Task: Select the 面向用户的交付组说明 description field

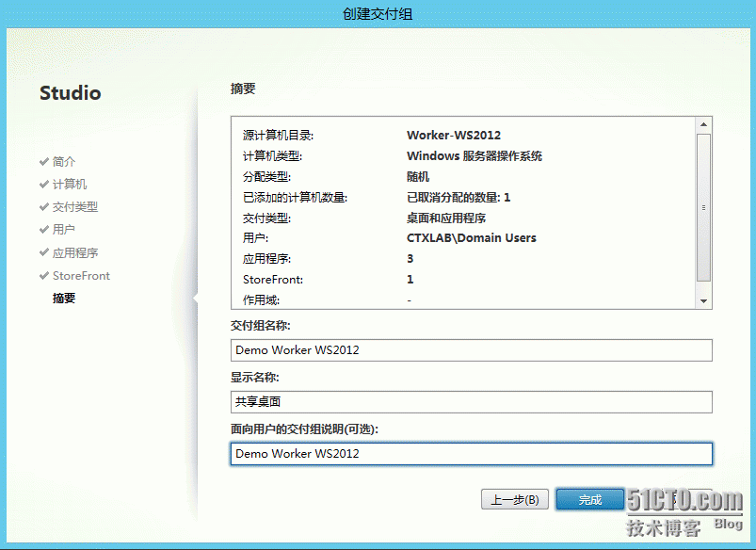Action: tap(471, 454)
